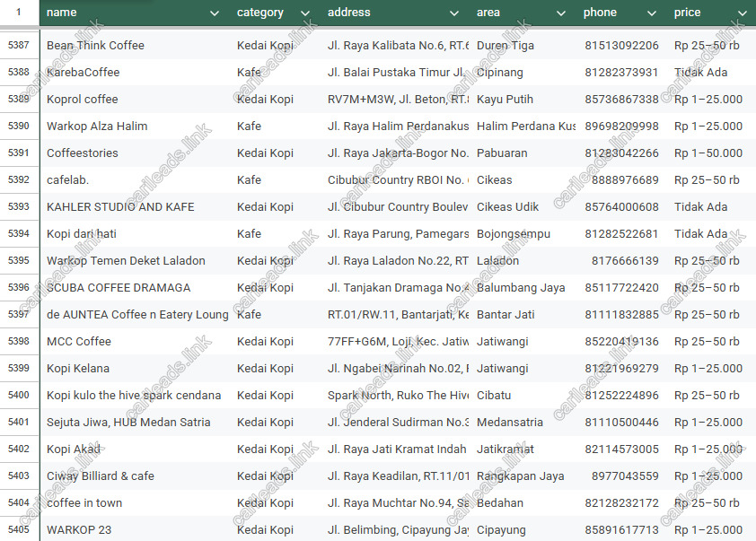This screenshot has height=541, width=756.
Task: Click phone number 8176666139
Action: pos(621,260)
